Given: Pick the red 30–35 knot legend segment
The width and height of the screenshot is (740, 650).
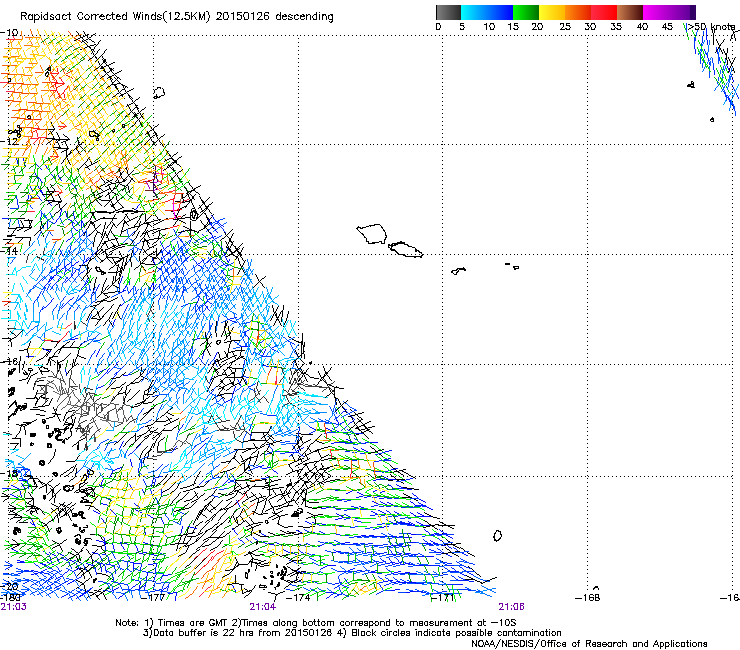Looking at the screenshot, I should click(x=604, y=12).
